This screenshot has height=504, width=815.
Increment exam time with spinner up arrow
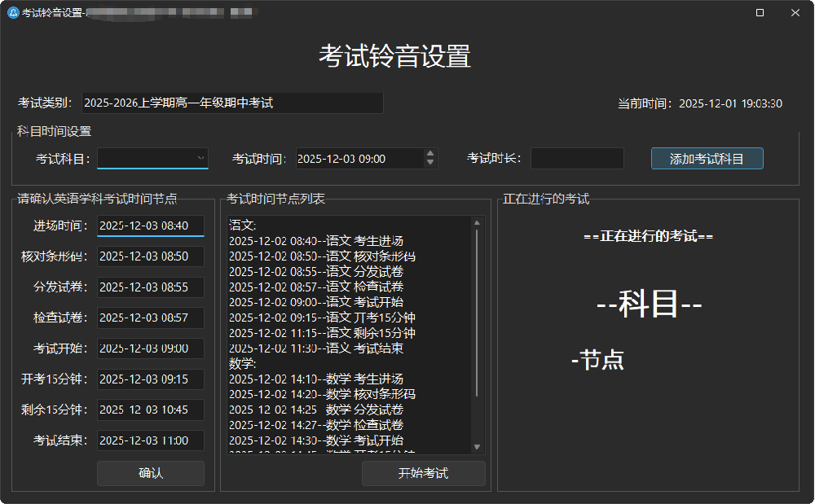pos(430,154)
